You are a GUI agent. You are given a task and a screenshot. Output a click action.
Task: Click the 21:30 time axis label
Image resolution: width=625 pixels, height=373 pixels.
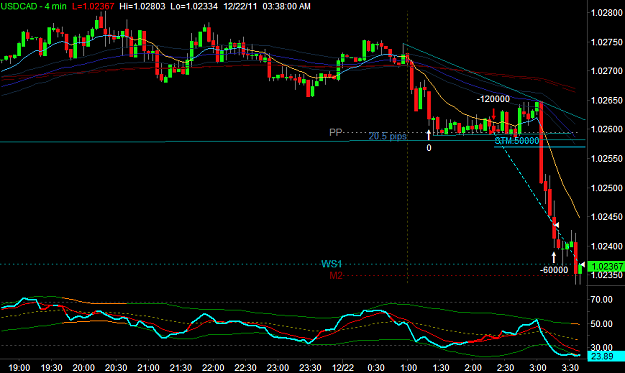coord(181,367)
